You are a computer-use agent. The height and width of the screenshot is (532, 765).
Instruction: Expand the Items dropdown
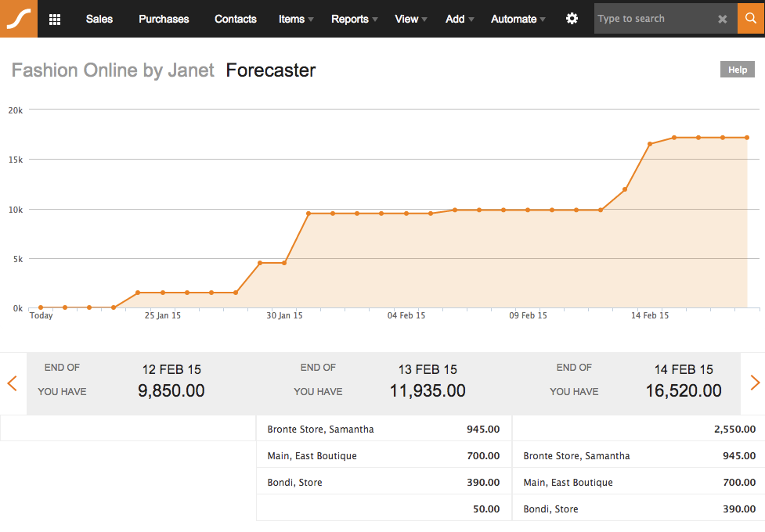click(x=296, y=19)
